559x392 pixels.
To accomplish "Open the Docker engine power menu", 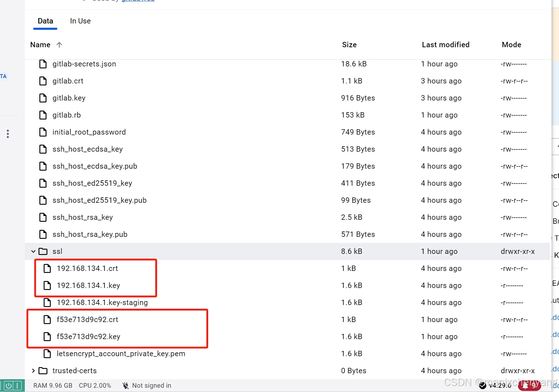I will click(x=9, y=386).
